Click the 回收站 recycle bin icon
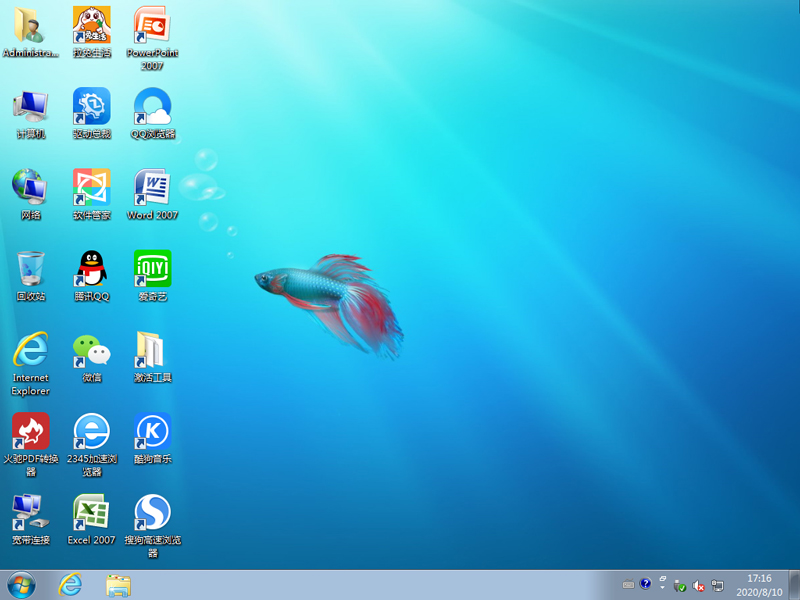This screenshot has height=600, width=800. tap(30, 269)
